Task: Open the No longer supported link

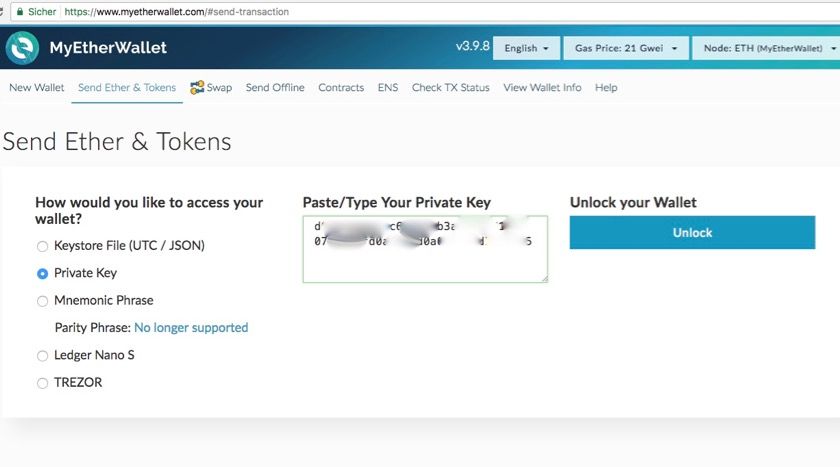Action: coord(191,328)
